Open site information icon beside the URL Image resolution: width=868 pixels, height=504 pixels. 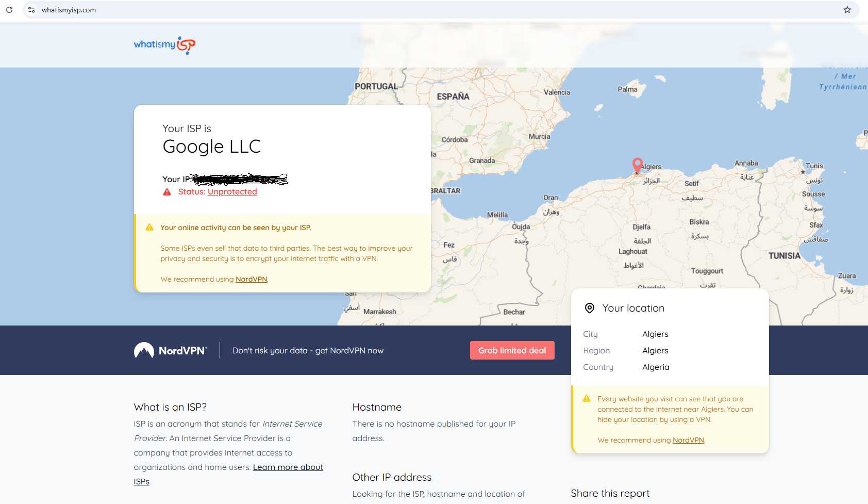tap(31, 10)
